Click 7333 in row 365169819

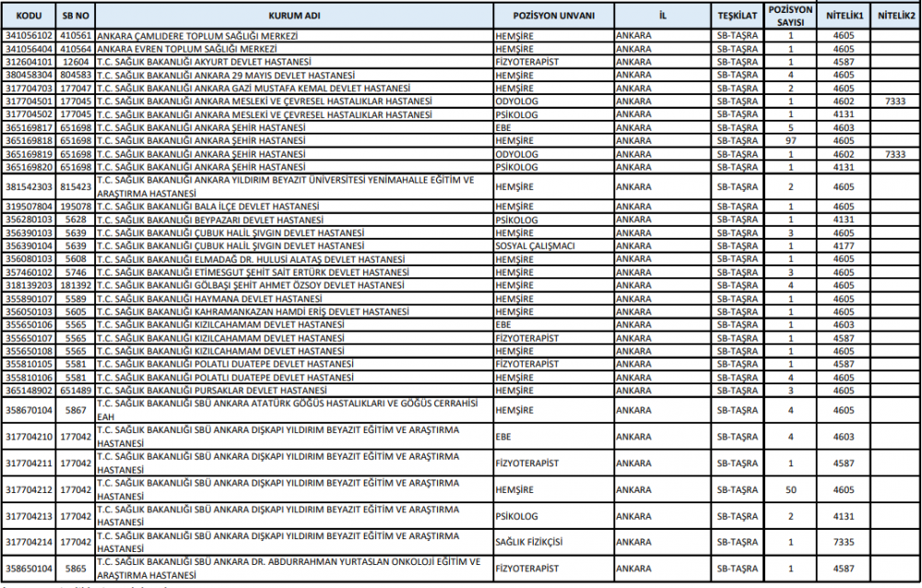[x=895, y=154]
